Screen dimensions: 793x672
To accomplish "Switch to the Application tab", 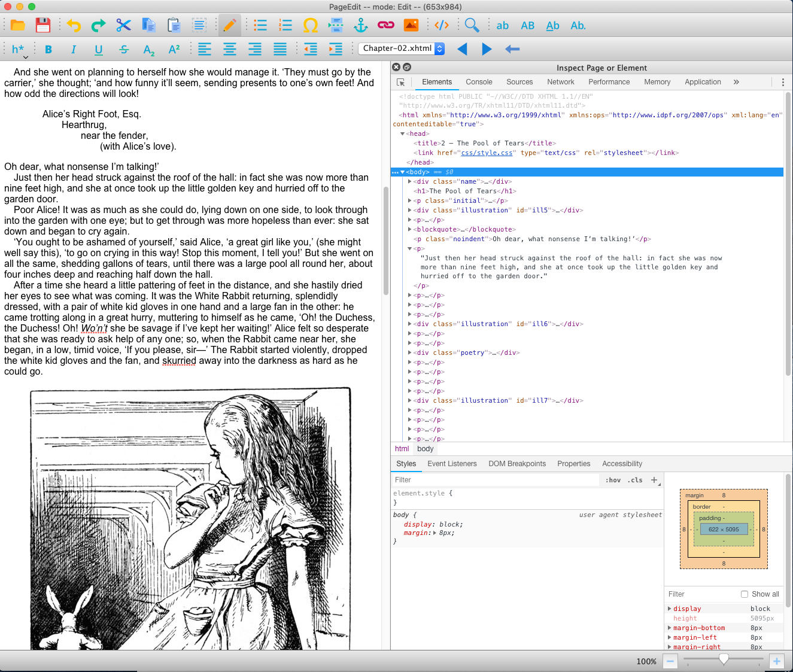I will [x=703, y=82].
